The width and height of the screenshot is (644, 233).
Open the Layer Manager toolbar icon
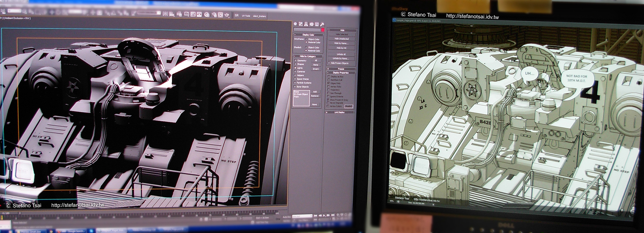[x=179, y=14]
